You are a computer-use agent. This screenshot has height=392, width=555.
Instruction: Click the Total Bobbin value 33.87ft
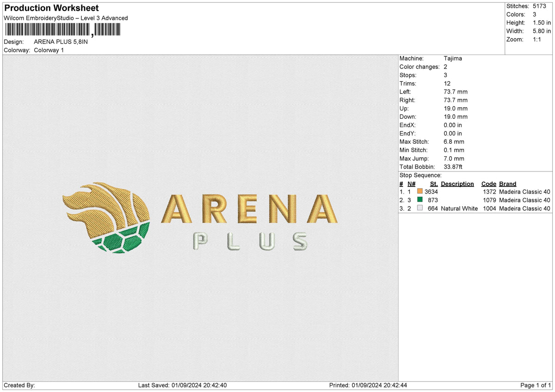(453, 166)
